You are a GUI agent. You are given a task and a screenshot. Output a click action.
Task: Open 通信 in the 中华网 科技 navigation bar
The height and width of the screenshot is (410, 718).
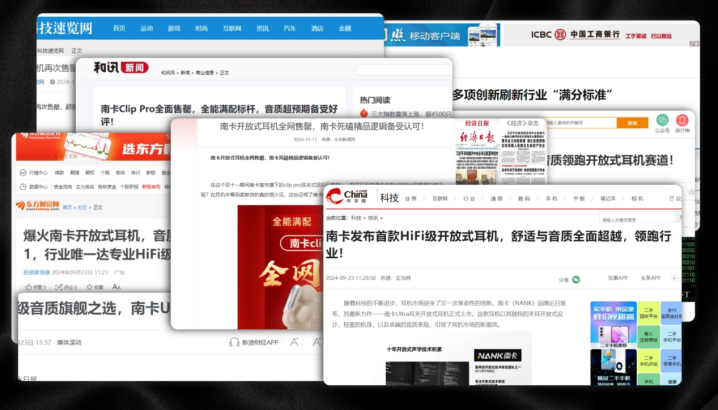point(496,198)
